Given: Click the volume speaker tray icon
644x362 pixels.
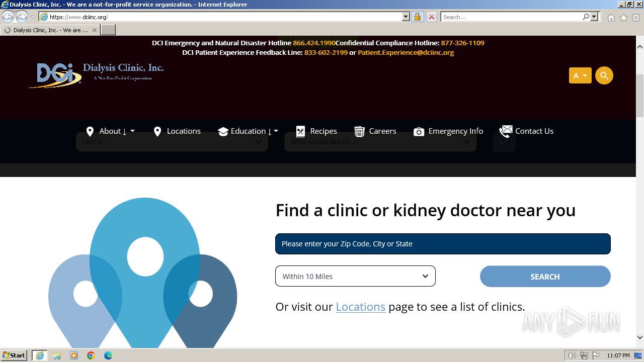Looking at the screenshot, I should pos(572,355).
